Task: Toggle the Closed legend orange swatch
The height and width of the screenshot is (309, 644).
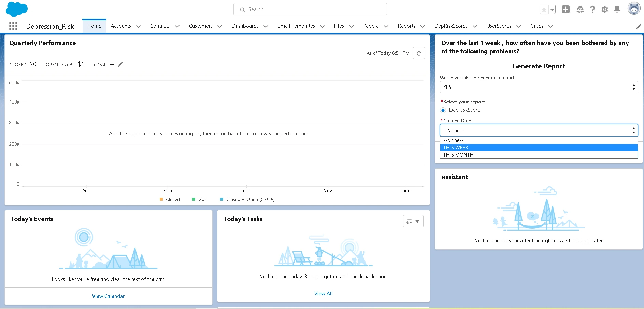Action: pyautogui.click(x=161, y=199)
